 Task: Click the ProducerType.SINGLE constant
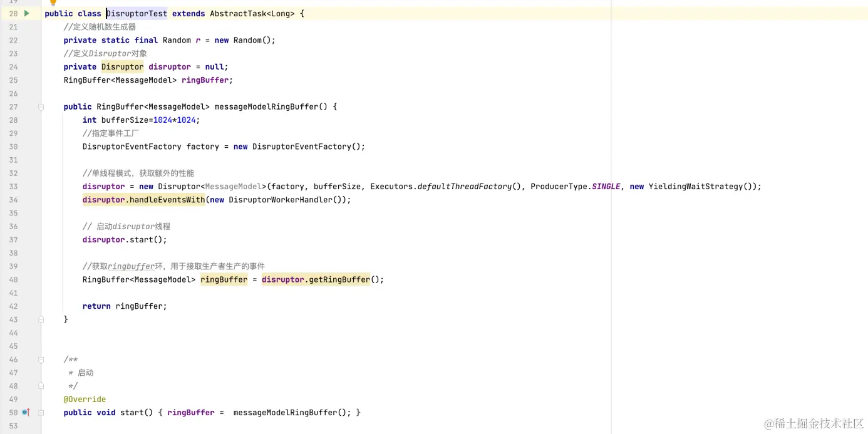(576, 187)
